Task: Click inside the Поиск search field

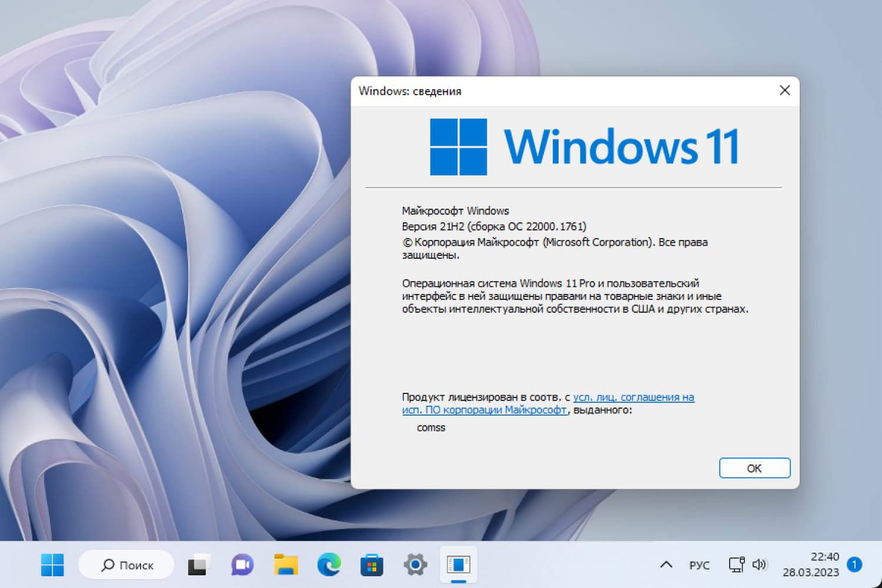Action: pyautogui.click(x=132, y=564)
